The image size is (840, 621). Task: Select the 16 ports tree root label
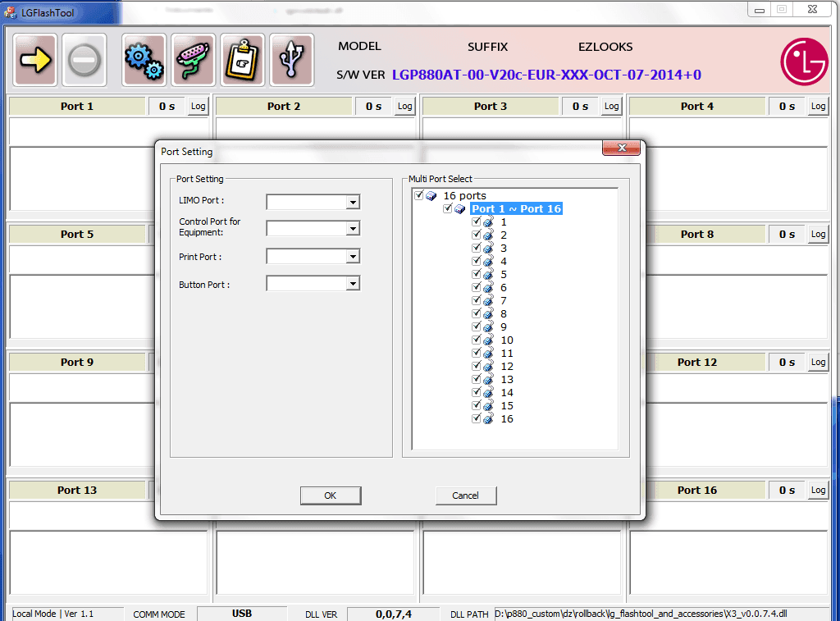click(464, 195)
